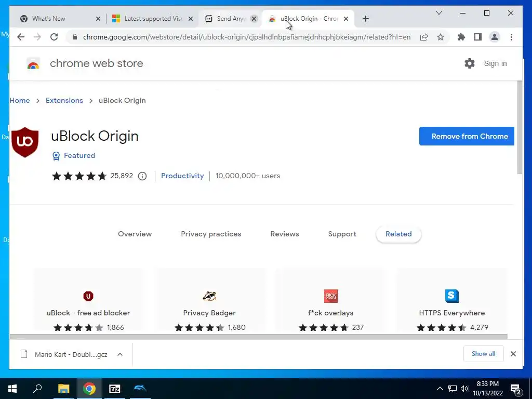Click Show all downloads button
Screen dimensions: 532x399
(x=484, y=354)
